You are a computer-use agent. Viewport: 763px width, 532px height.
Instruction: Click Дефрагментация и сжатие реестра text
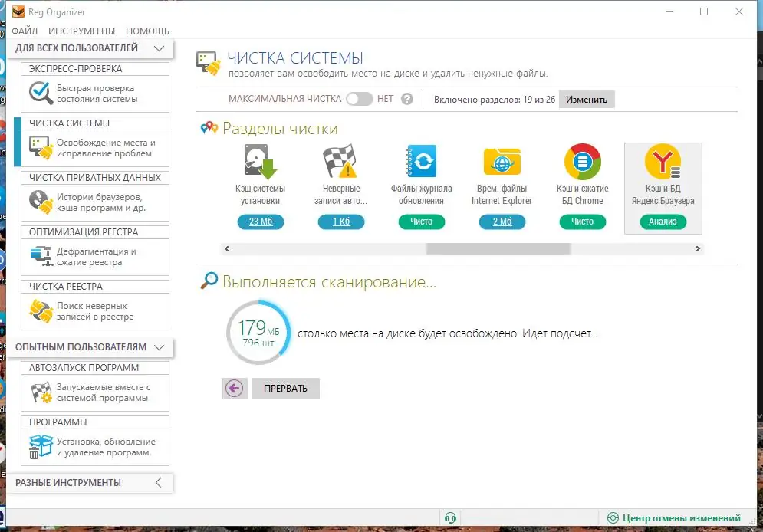tap(97, 257)
